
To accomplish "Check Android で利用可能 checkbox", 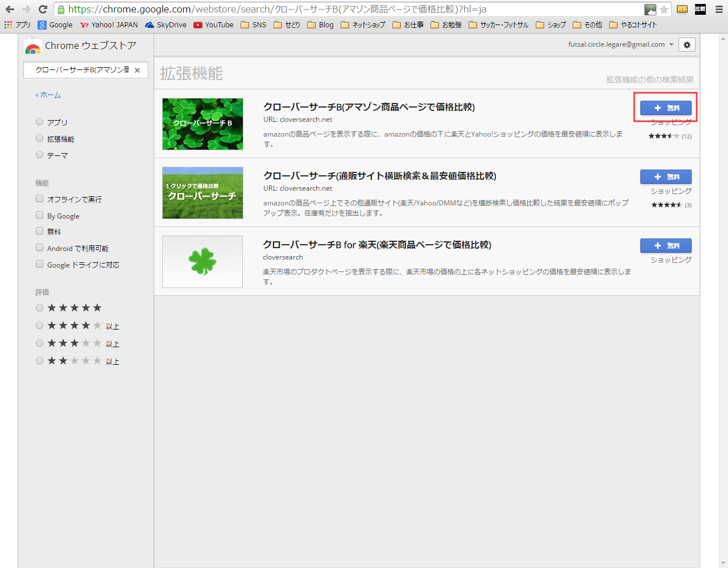I will tap(39, 248).
